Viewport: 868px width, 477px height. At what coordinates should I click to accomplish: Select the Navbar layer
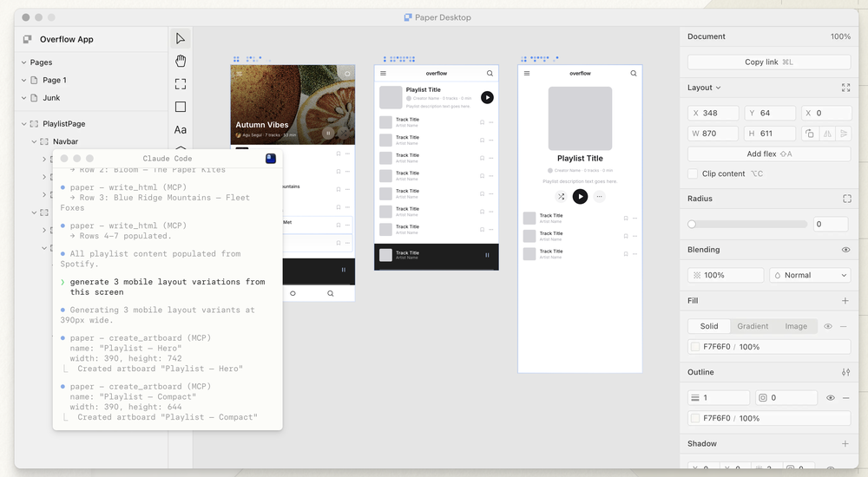(65, 141)
